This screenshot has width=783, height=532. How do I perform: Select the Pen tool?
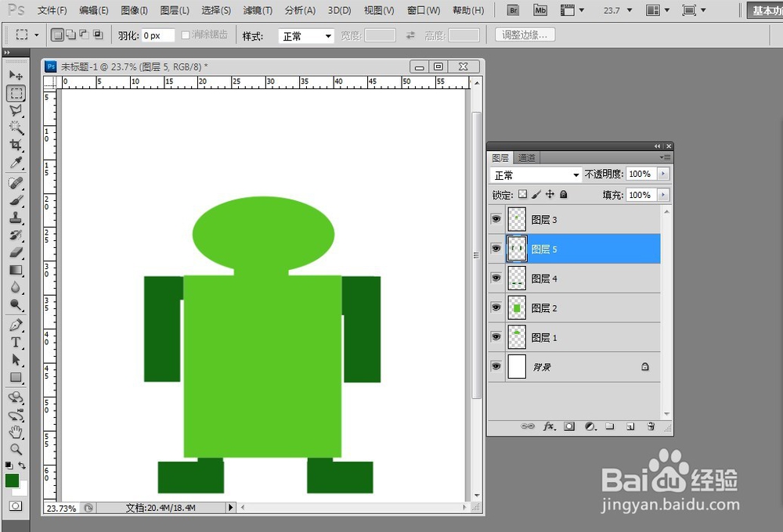[16, 325]
